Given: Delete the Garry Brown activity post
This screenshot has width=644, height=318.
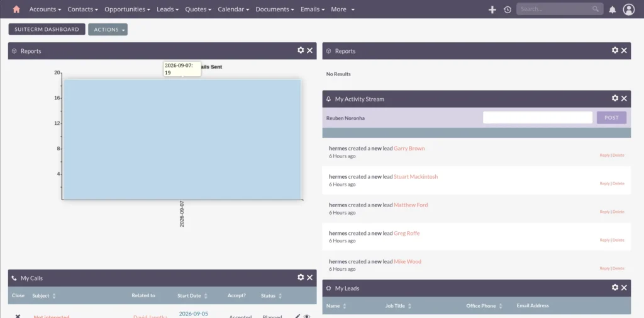Looking at the screenshot, I should pos(618,155).
